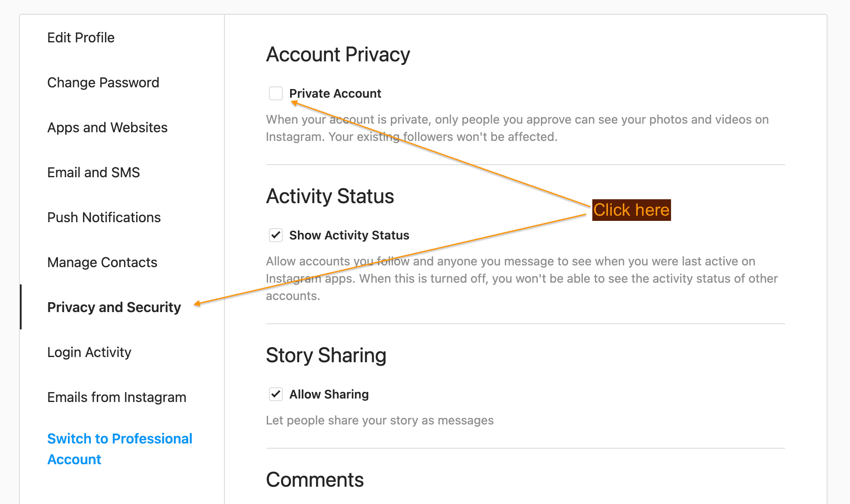Click the Story Sharing heading
850x504 pixels.
point(326,355)
